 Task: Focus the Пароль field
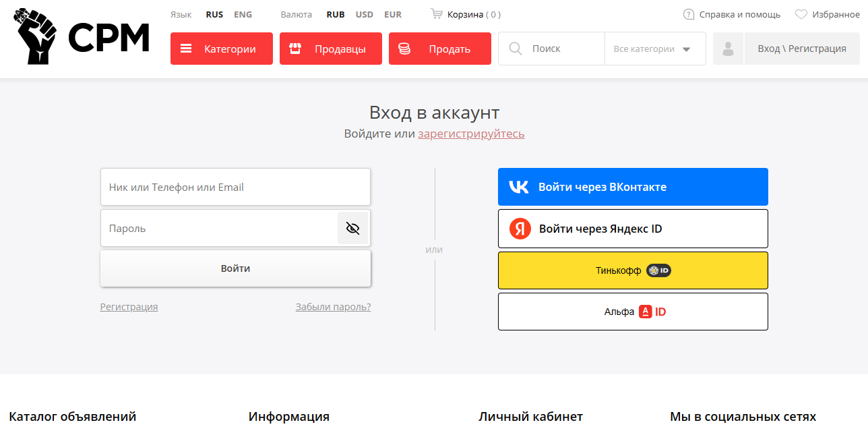(219, 228)
